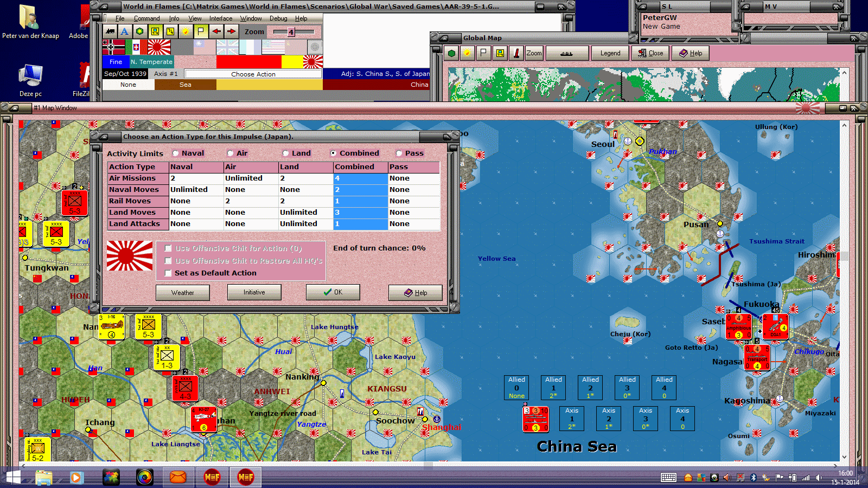The image size is (868, 488).
Task: Select the Pass action radio button
Action: [399, 153]
